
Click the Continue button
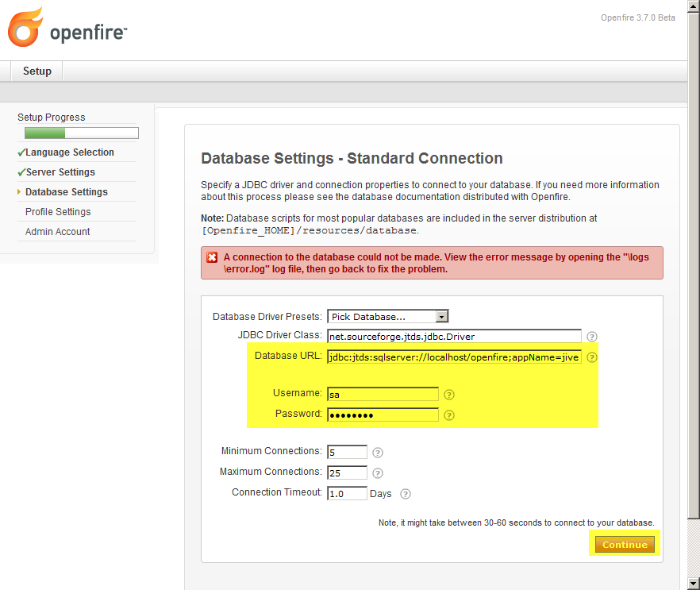coord(625,545)
